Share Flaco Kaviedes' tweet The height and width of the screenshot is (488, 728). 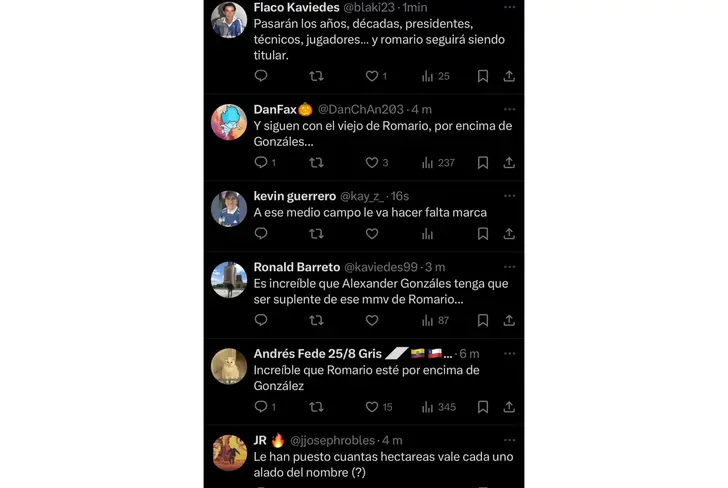pos(509,76)
